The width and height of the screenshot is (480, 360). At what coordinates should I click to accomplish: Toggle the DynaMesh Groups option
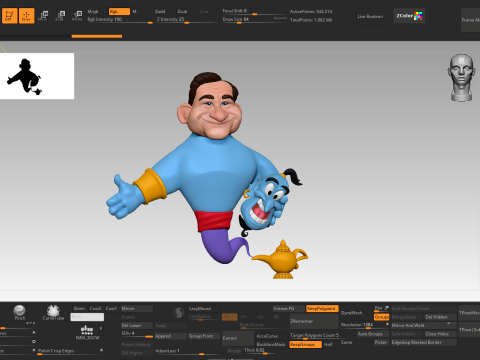click(381, 317)
